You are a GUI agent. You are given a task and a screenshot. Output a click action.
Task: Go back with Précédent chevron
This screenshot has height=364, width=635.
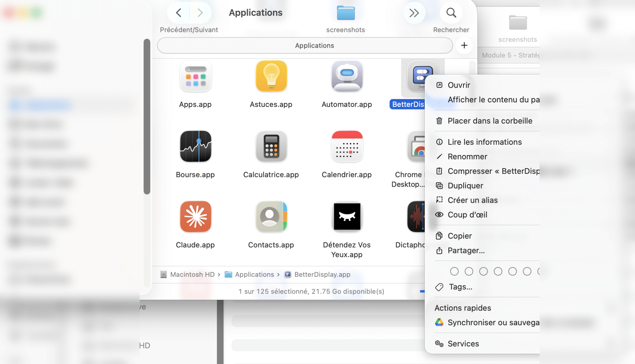(x=179, y=13)
